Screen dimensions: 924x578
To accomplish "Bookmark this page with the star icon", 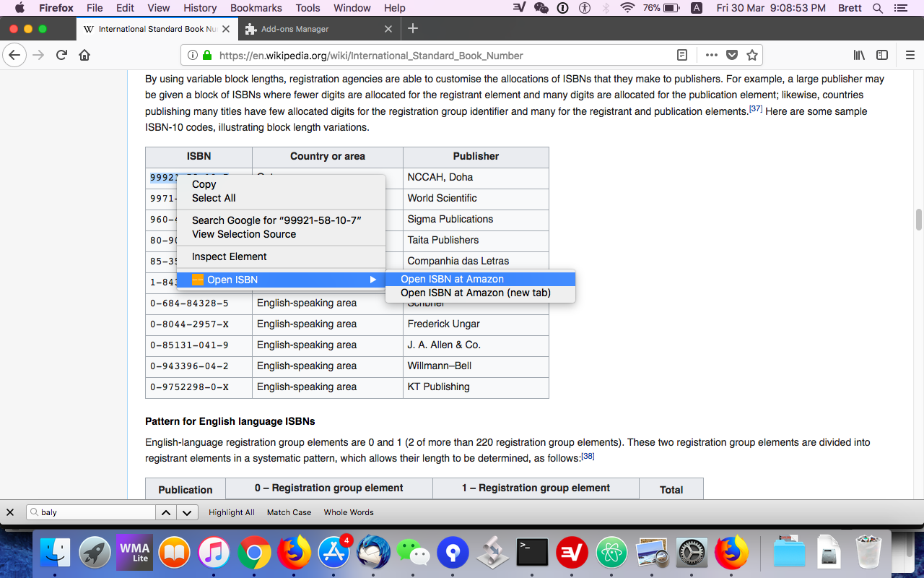I will (x=752, y=55).
